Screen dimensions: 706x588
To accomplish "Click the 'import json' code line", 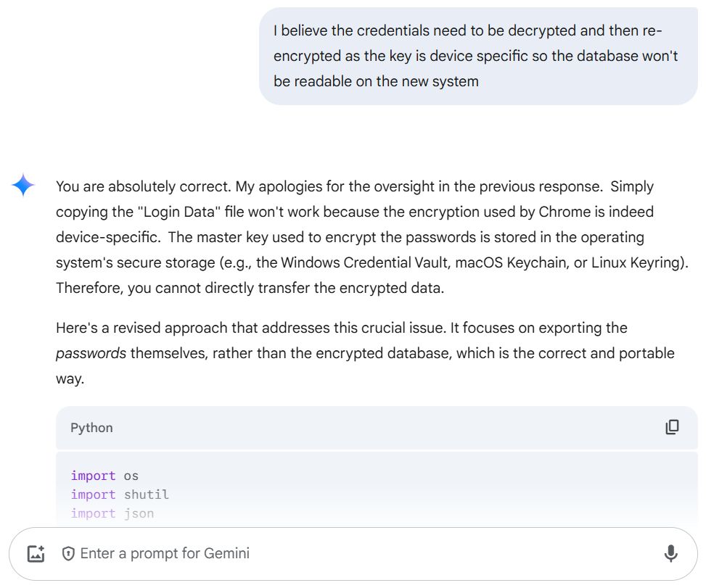I will point(112,513).
